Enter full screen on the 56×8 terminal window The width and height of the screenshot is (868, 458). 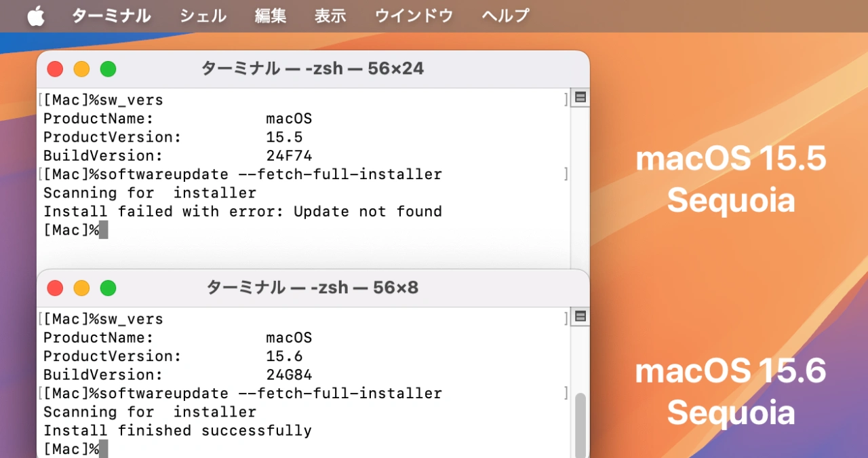tap(107, 288)
